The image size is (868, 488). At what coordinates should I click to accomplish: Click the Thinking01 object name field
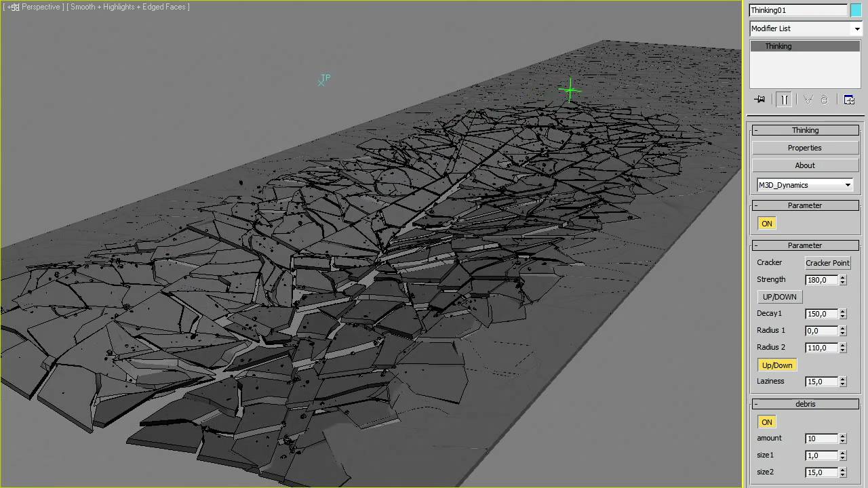(x=798, y=10)
